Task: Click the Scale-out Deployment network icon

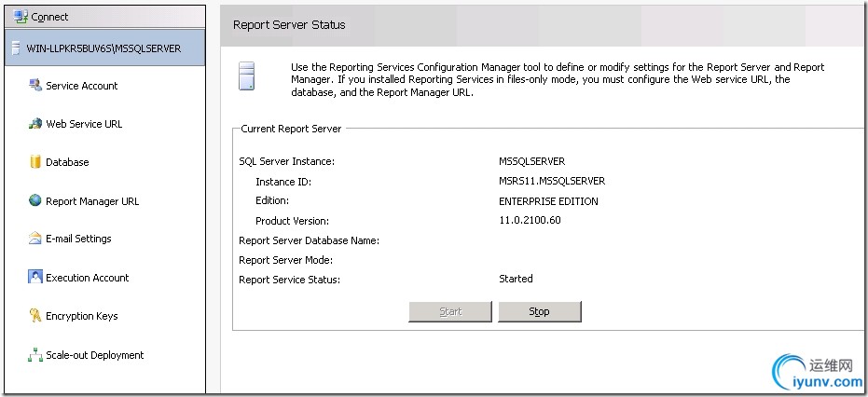Action: 35,355
